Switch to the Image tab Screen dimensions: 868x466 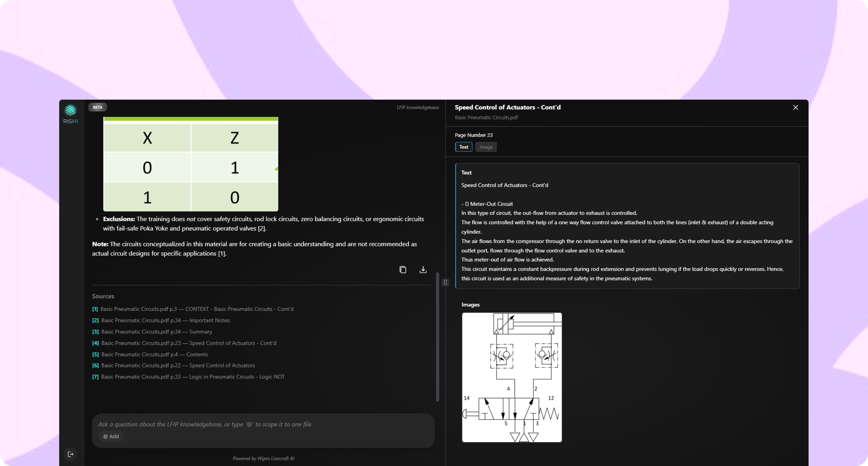pos(486,147)
